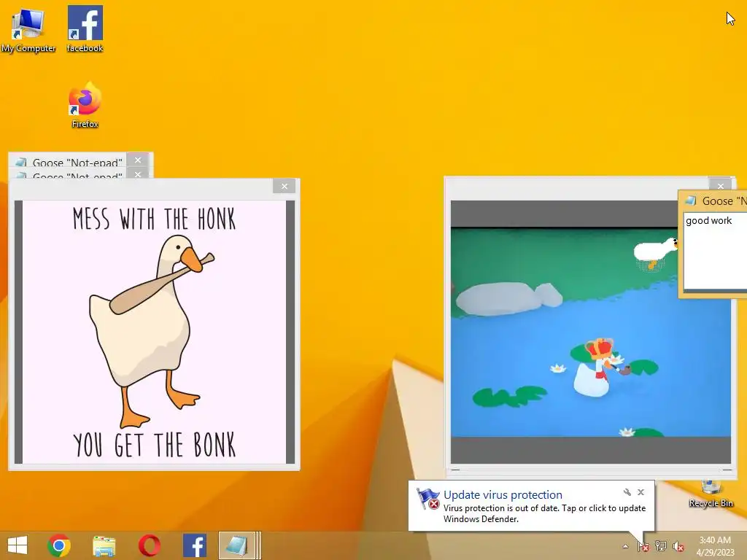Click the virus protection out of date message
747x560 pixels.
(544, 513)
